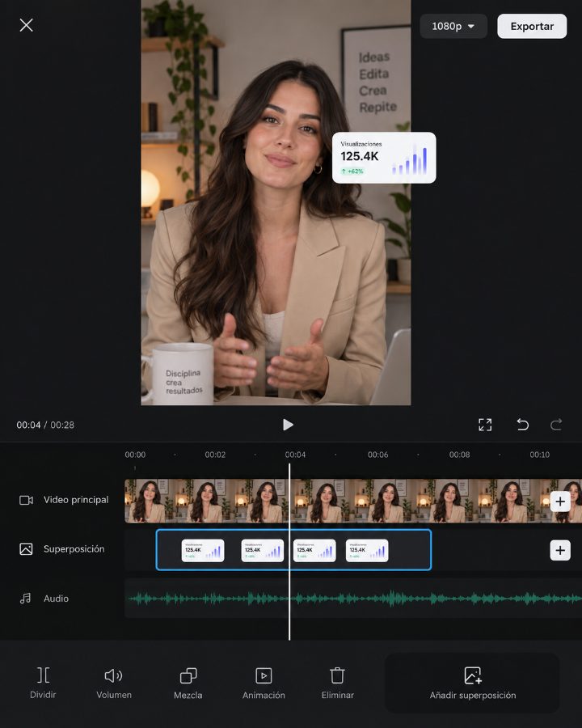Open the Mezcla blend tool
The image size is (582, 728).
click(188, 683)
